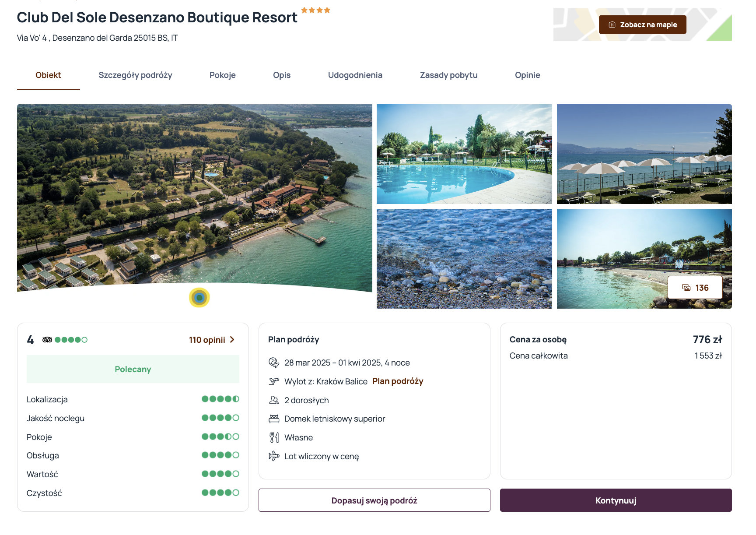Click the address Via Vo' 4 text
756x535 pixels.
(97, 38)
